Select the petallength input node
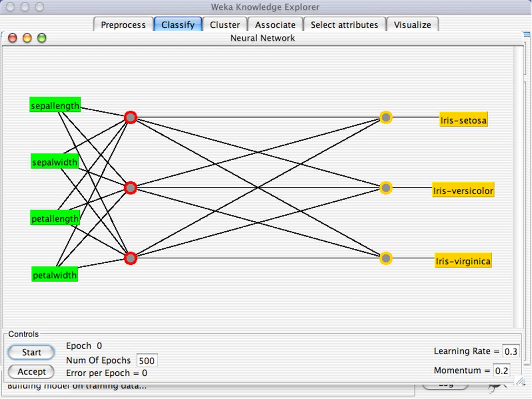The width and height of the screenshot is (532, 399). click(x=55, y=217)
